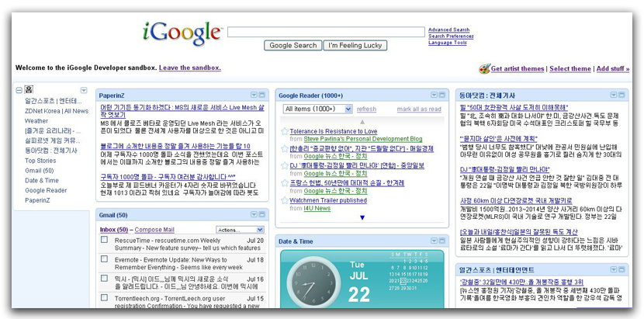
Task: Focus the Google search input field
Action: pos(326,32)
